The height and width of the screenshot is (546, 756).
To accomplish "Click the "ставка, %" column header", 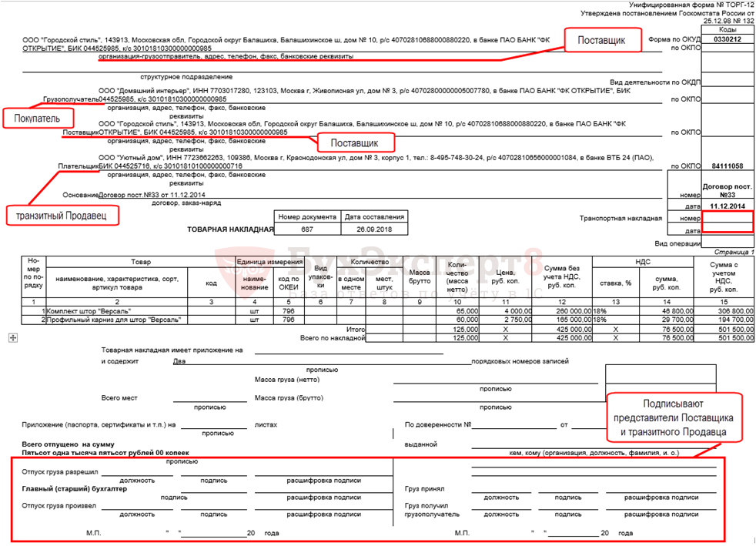I will pyautogui.click(x=616, y=283).
